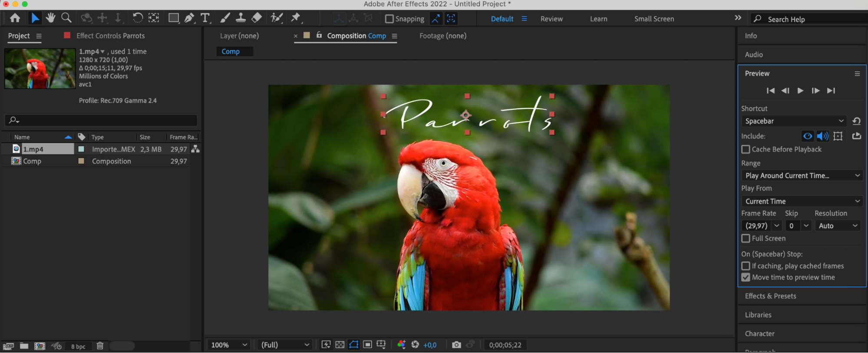Image resolution: width=868 pixels, height=353 pixels.
Task: Switch to the Review workspace
Action: tap(551, 19)
